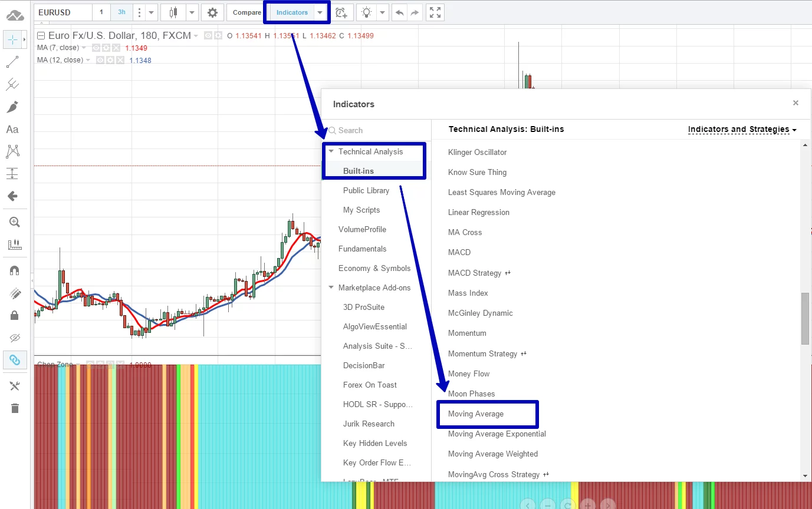812x509 pixels.
Task: Add the Klinger Oscillator indicator
Action: pos(477,152)
